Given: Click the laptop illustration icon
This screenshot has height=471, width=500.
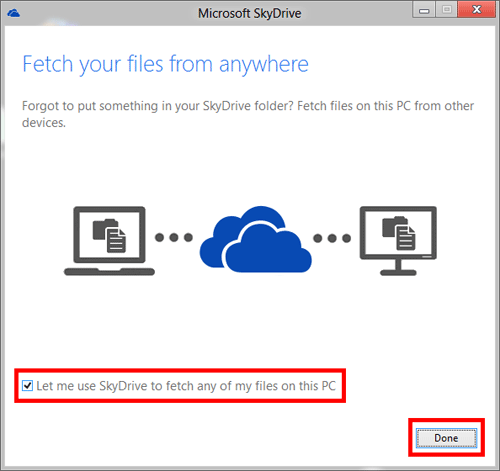Looking at the screenshot, I should [x=109, y=241].
